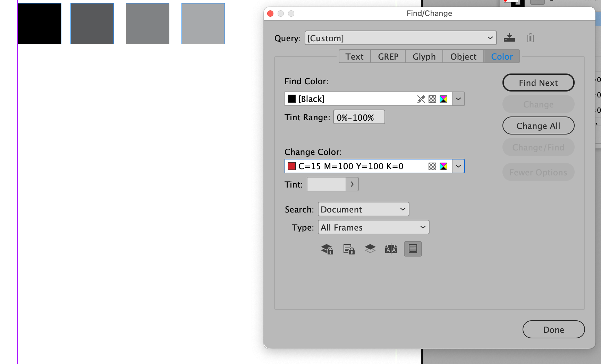Open the Query selection dropdown
Screen dimensions: 601x364
coord(490,38)
